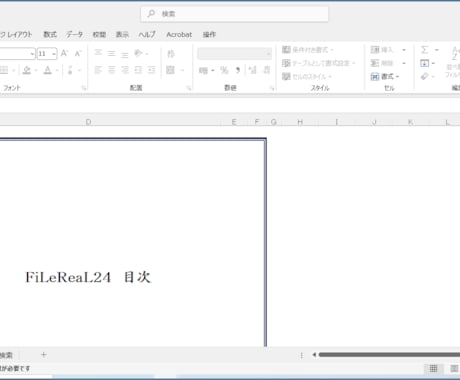Open font color dropdown arrow

point(57,70)
